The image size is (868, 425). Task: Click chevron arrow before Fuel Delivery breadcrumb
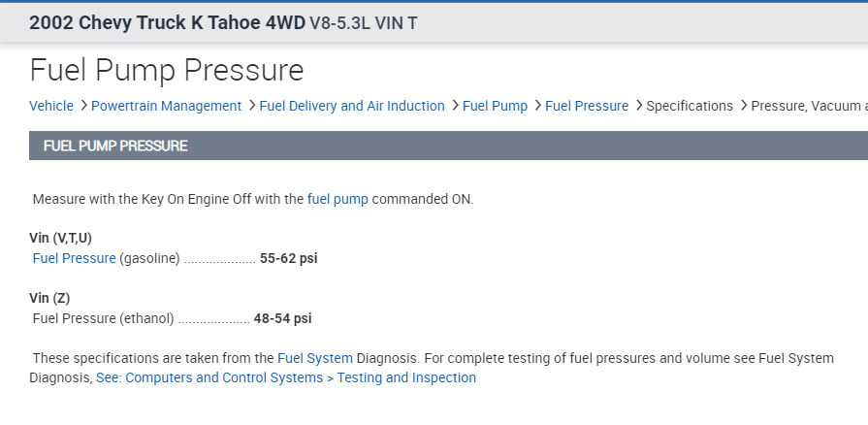(x=252, y=106)
